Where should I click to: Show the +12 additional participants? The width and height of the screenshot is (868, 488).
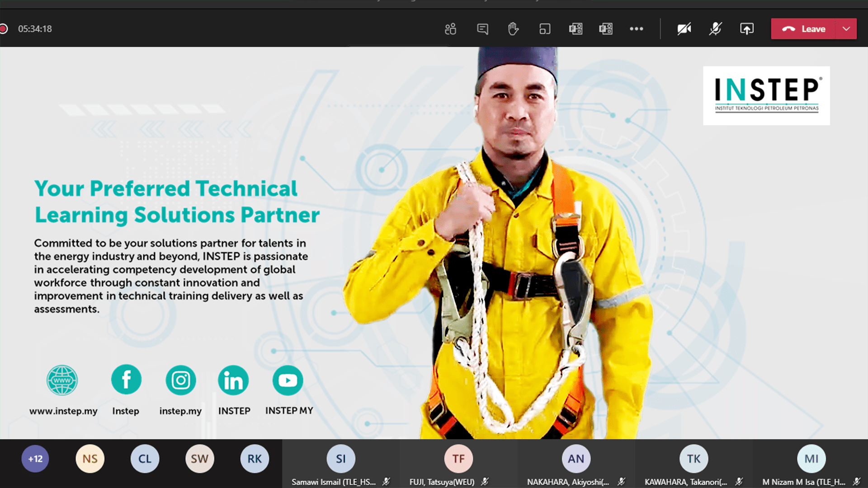click(x=35, y=459)
